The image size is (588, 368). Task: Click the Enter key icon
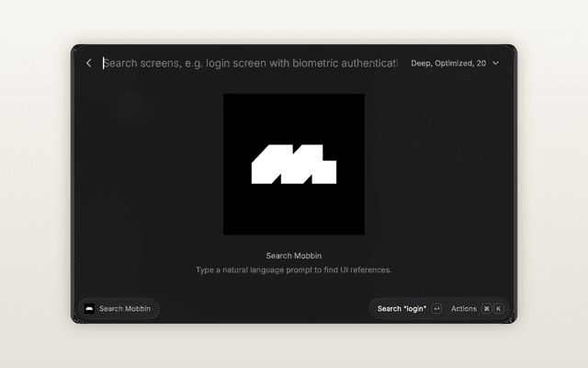(436, 309)
